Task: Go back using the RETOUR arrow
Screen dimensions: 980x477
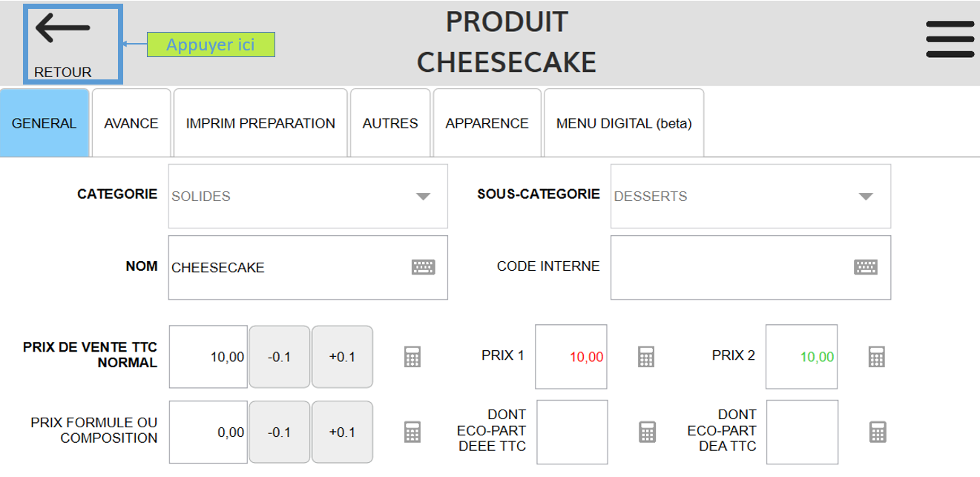Action: coord(73,44)
